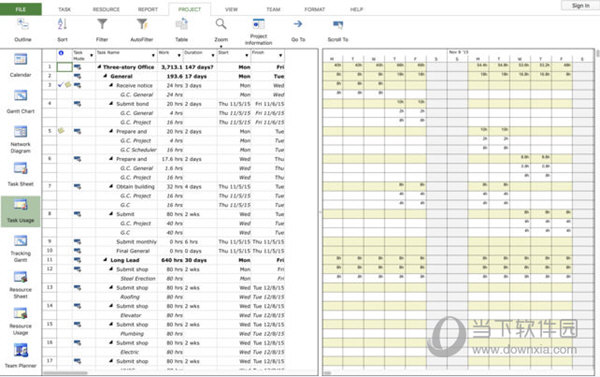Open the Network Diagram view

click(21, 139)
